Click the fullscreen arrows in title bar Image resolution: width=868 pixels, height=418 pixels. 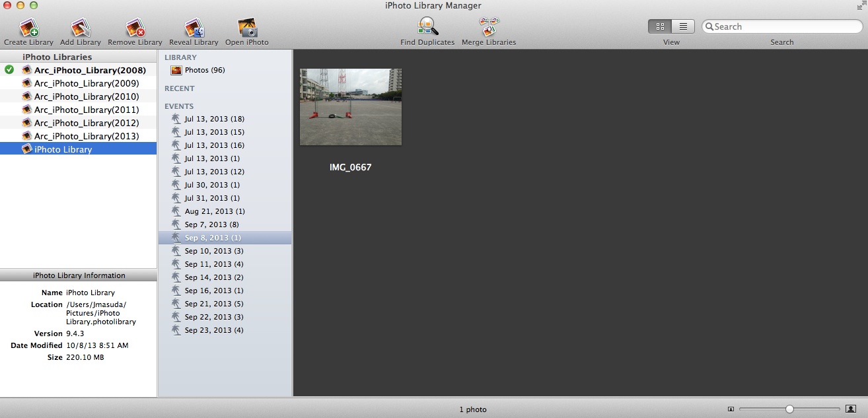pos(860,6)
